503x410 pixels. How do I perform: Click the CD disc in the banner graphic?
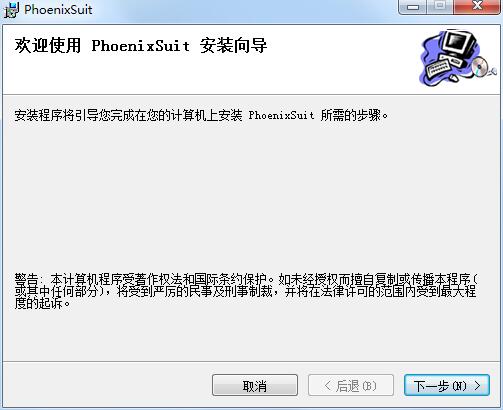pyautogui.click(x=480, y=67)
